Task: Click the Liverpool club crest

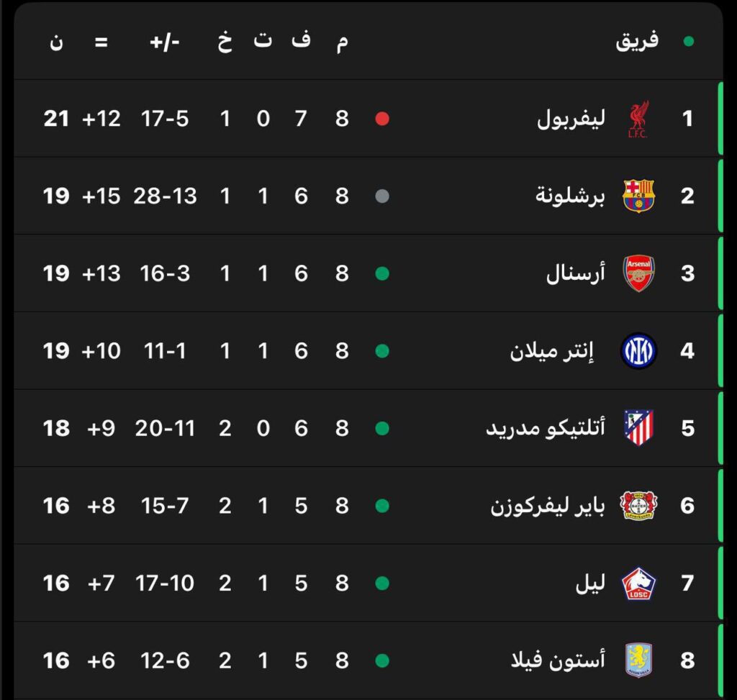Action: click(638, 119)
